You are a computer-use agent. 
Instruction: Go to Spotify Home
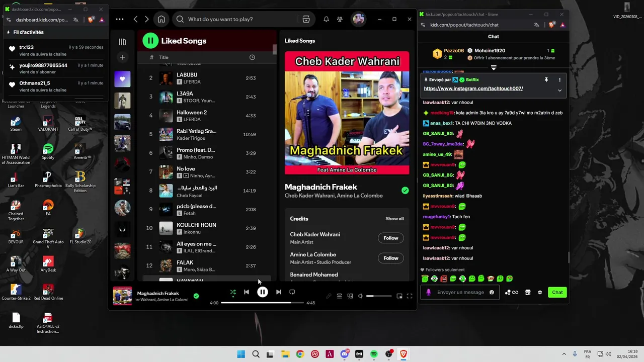(x=161, y=19)
